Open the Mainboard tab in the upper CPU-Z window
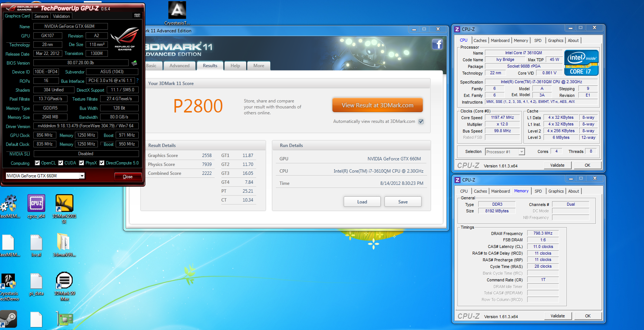Image resolution: width=644 pixels, height=330 pixels. pyautogui.click(x=500, y=40)
